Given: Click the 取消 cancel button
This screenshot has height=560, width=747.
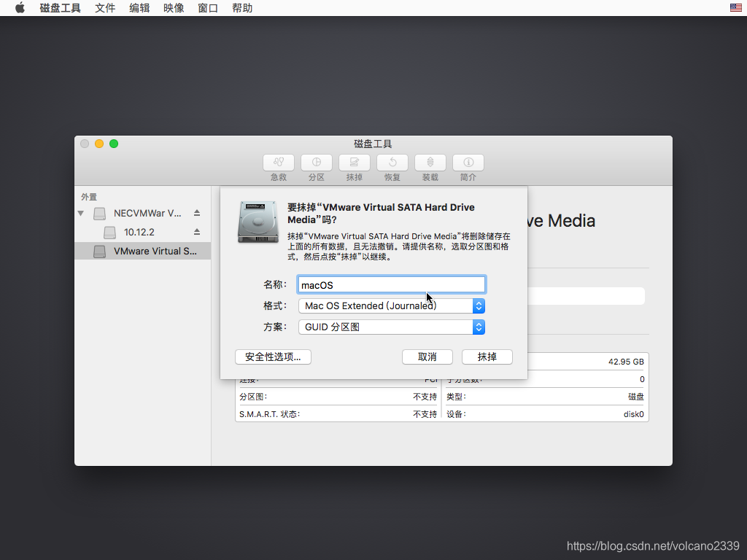Looking at the screenshot, I should [x=427, y=357].
